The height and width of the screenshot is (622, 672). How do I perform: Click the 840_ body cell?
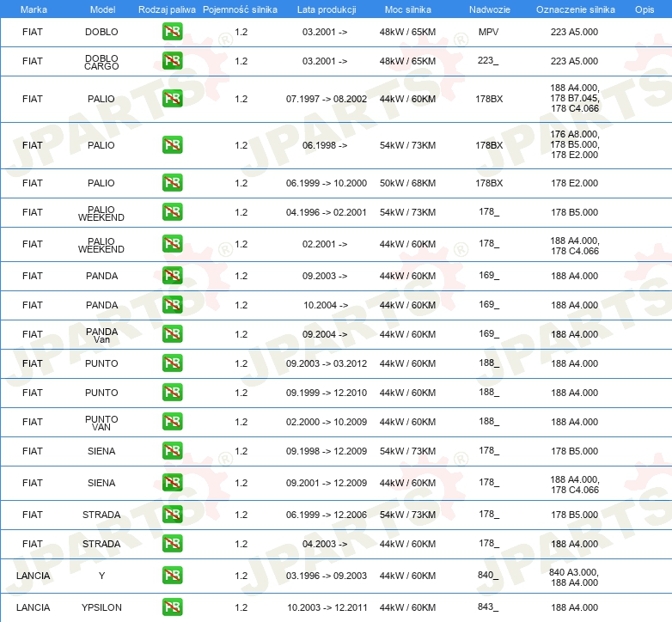point(489,576)
